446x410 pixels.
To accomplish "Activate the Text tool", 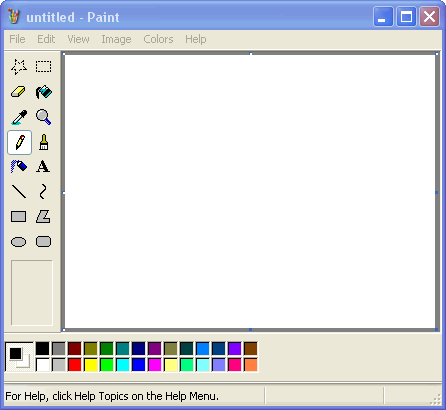I will 44,167.
